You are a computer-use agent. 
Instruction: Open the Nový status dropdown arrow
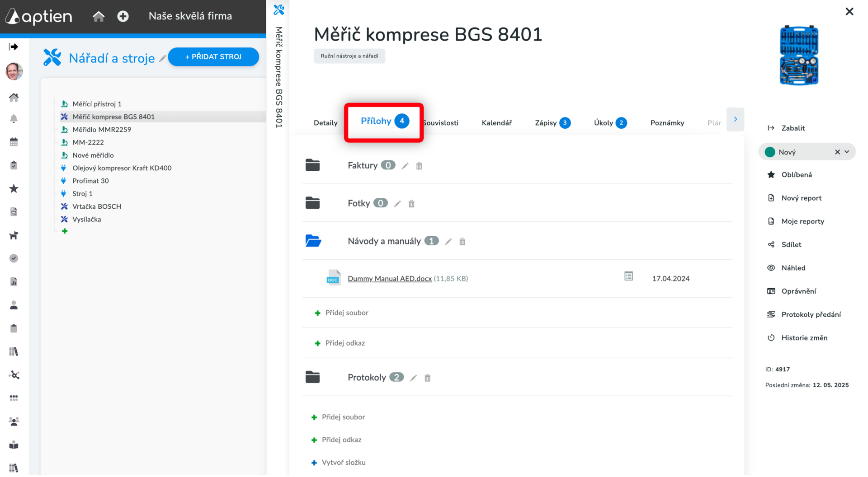pyautogui.click(x=847, y=152)
